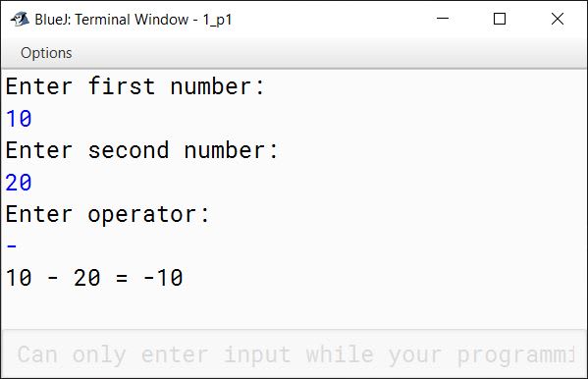
Task: Click empty terminal area below the result
Action: point(294,309)
